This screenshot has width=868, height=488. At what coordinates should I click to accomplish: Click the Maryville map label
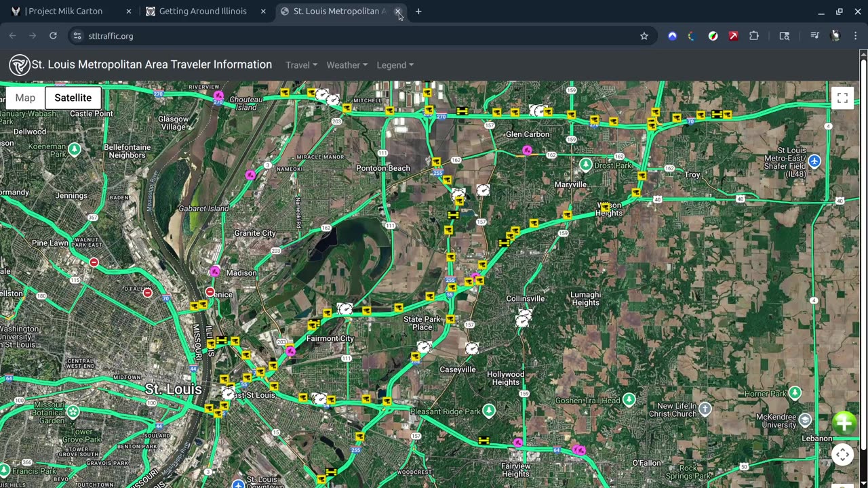click(x=570, y=184)
